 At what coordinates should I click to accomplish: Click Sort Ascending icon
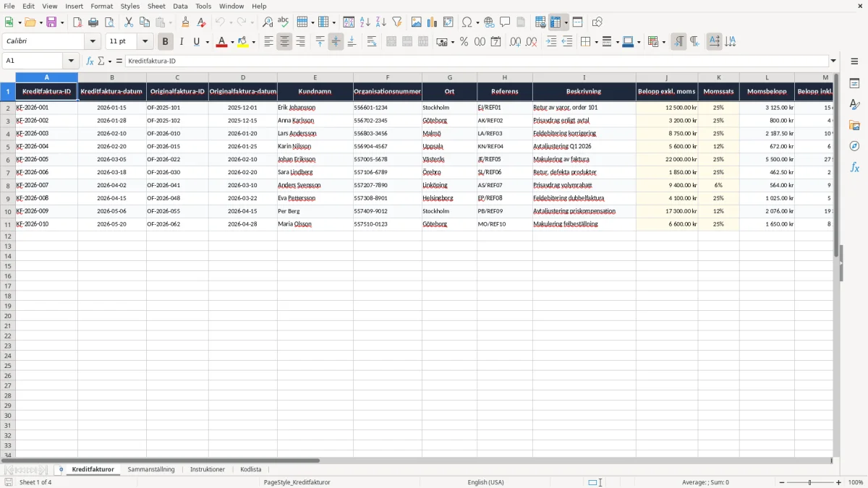click(x=365, y=22)
